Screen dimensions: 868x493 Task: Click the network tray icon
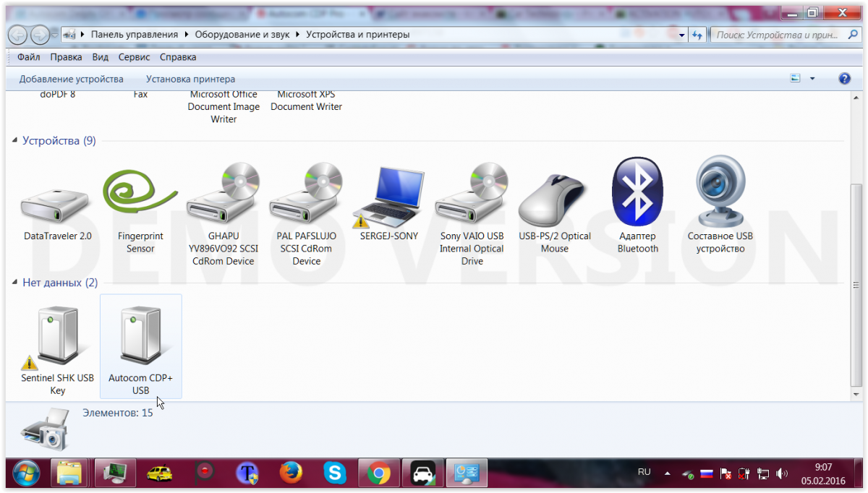pyautogui.click(x=763, y=474)
